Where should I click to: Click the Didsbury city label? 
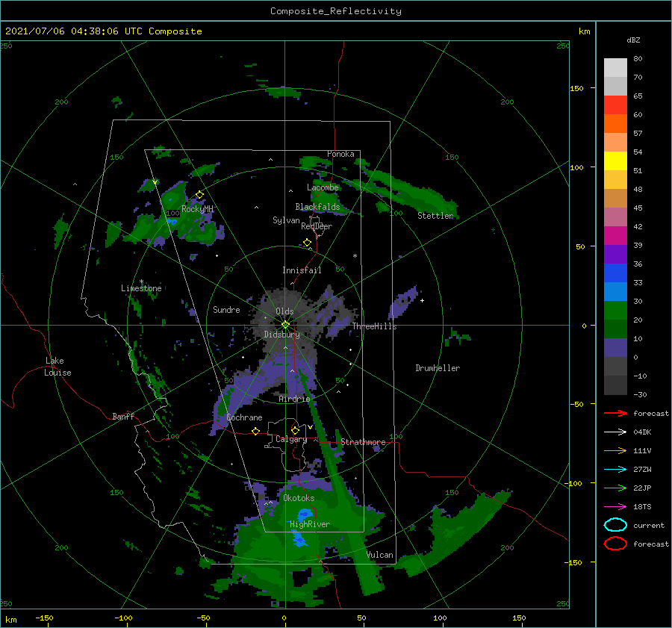pyautogui.click(x=281, y=335)
